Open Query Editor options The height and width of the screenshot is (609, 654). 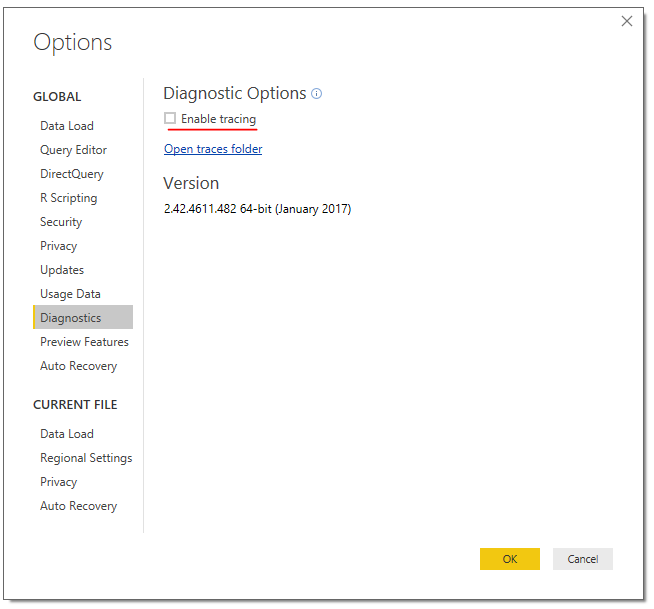pyautogui.click(x=73, y=150)
